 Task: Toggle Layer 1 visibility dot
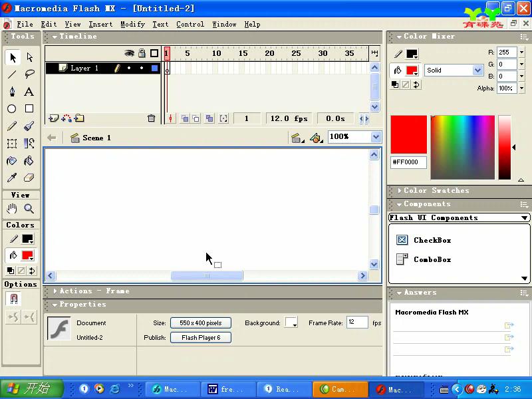pos(129,68)
